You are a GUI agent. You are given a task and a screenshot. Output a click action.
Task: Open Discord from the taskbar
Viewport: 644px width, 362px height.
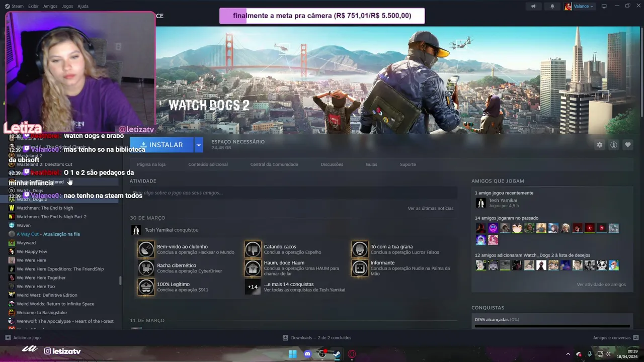(x=307, y=354)
